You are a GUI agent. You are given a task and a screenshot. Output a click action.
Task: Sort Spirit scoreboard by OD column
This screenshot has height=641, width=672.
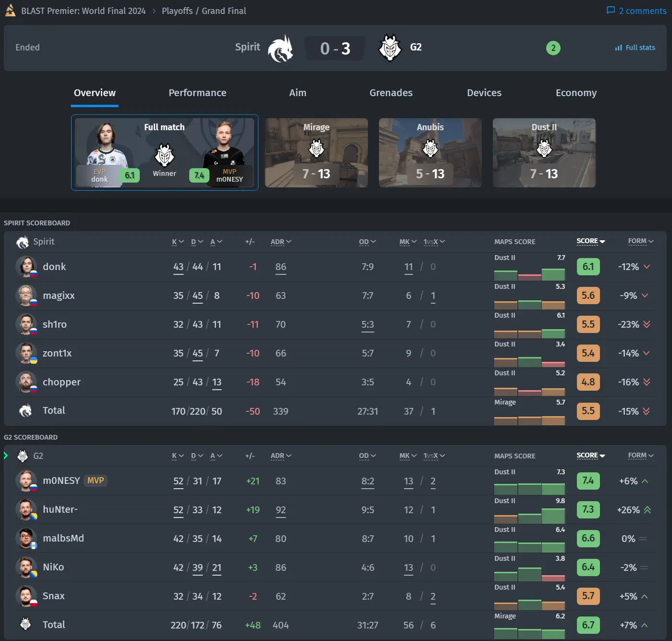(x=367, y=242)
